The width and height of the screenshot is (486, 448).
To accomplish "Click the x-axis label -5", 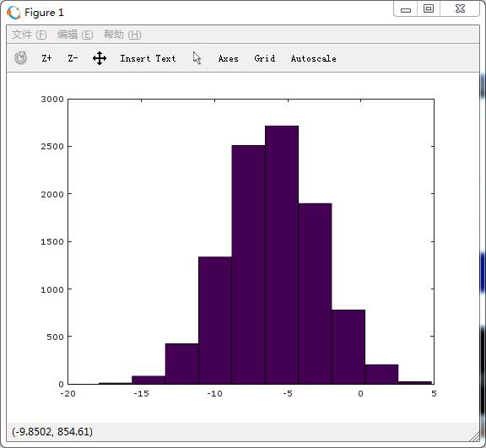I will pos(288,393).
